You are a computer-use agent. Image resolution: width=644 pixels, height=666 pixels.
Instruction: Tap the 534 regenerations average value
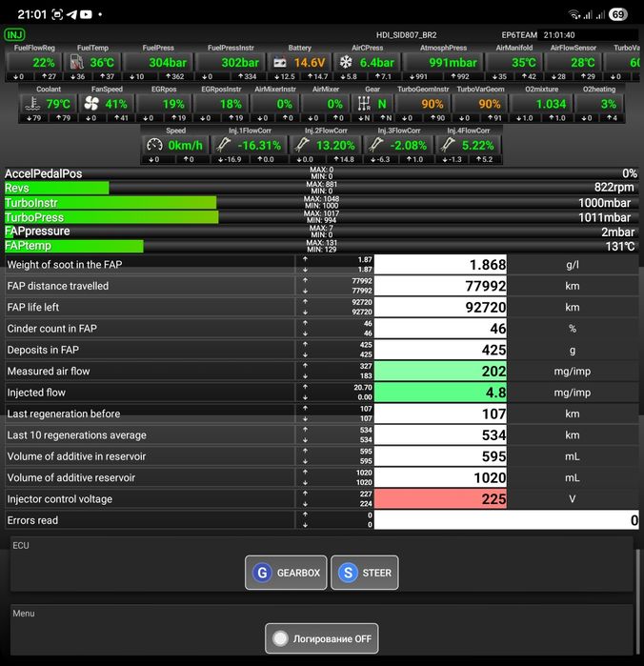440,434
